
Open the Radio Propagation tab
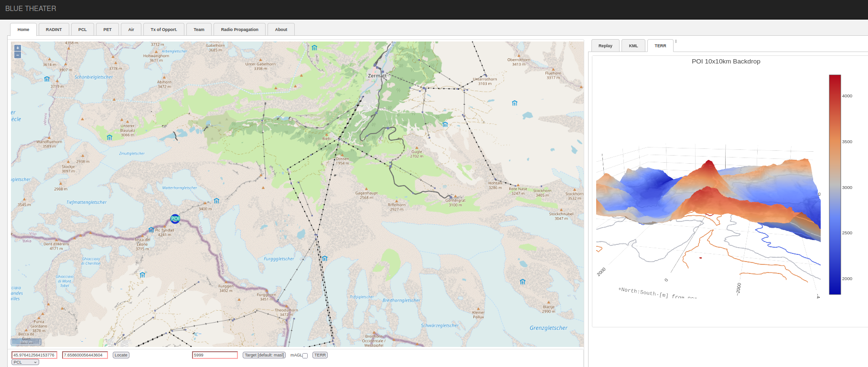click(239, 30)
